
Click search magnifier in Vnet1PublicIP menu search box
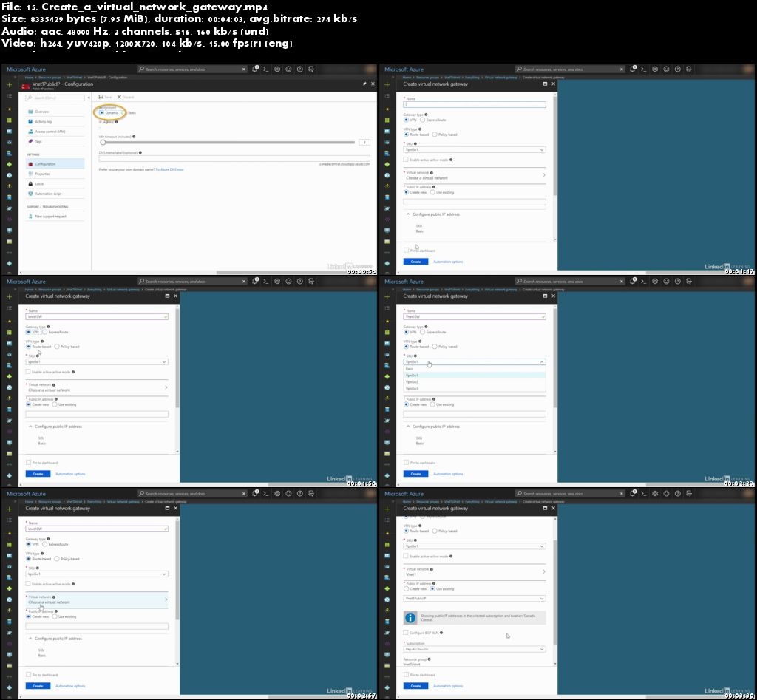(30, 98)
